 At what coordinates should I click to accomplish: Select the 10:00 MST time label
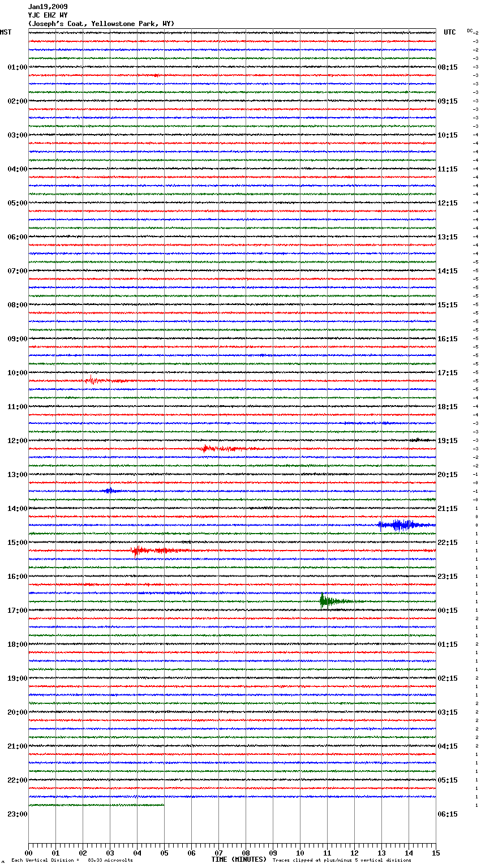point(17,373)
